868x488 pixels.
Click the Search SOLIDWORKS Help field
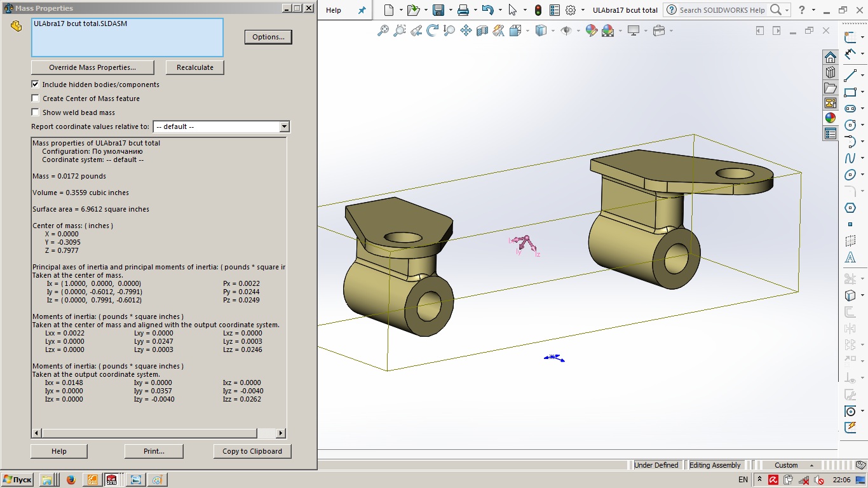click(x=722, y=10)
